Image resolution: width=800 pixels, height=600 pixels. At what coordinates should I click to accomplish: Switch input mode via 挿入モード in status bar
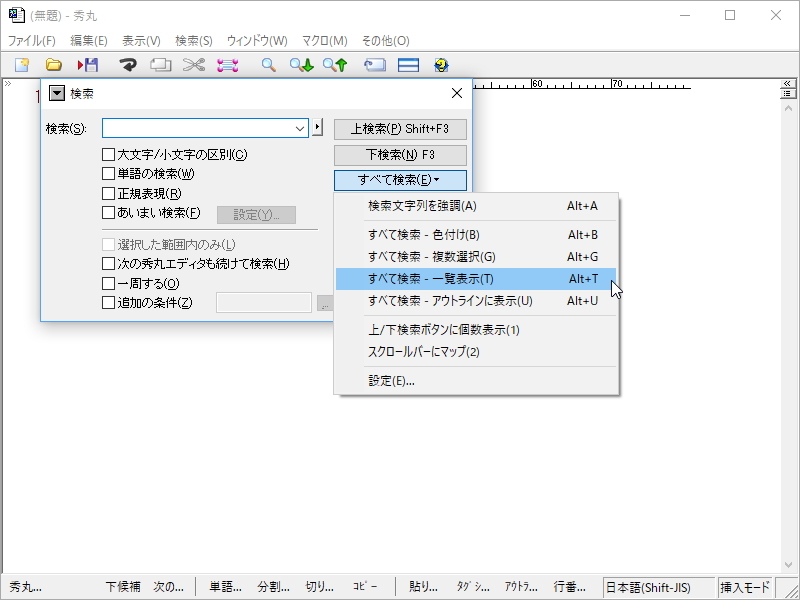(745, 587)
